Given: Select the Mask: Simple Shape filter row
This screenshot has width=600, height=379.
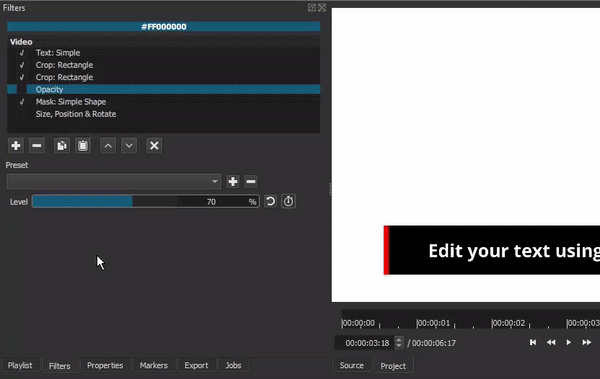Looking at the screenshot, I should (164, 102).
